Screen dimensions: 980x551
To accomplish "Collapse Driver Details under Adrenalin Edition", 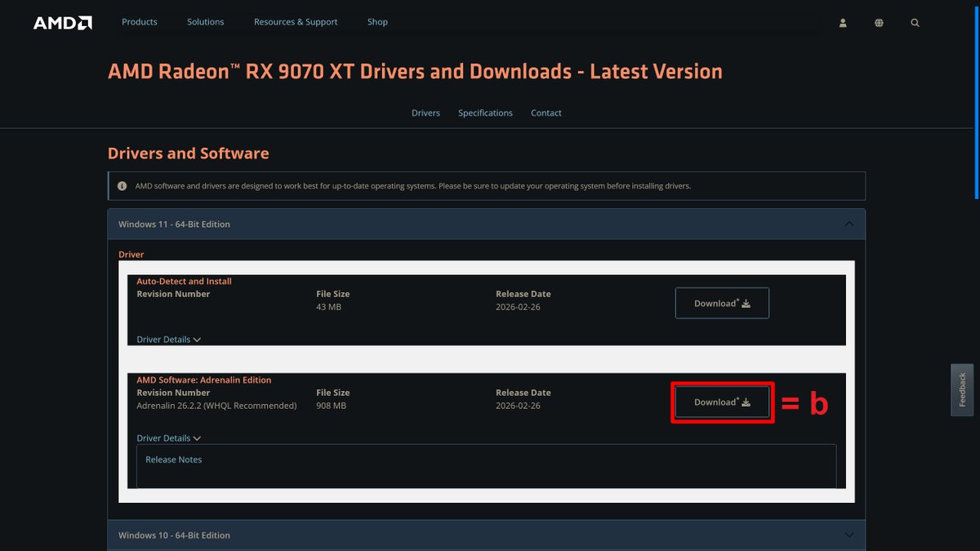I will click(x=168, y=438).
